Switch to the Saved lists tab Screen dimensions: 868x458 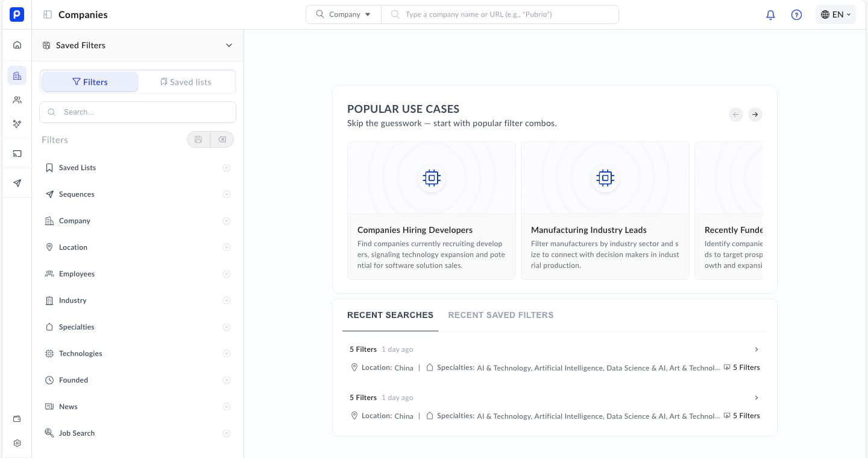click(x=186, y=82)
